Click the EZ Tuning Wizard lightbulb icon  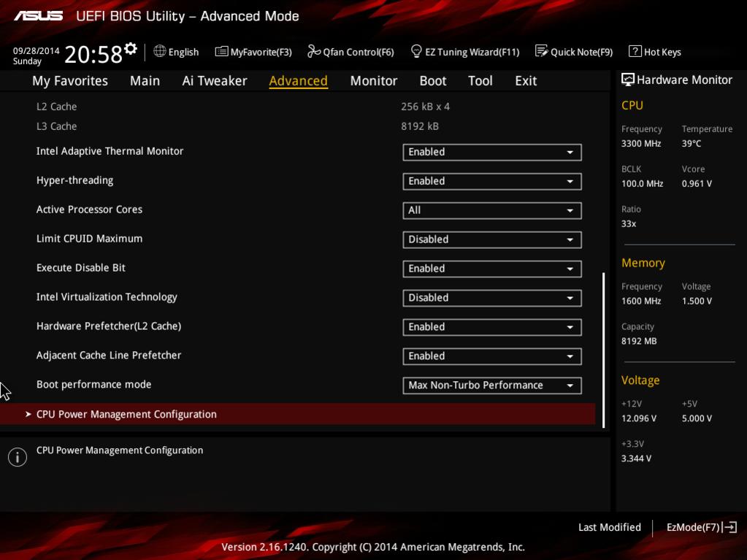pyautogui.click(x=416, y=51)
